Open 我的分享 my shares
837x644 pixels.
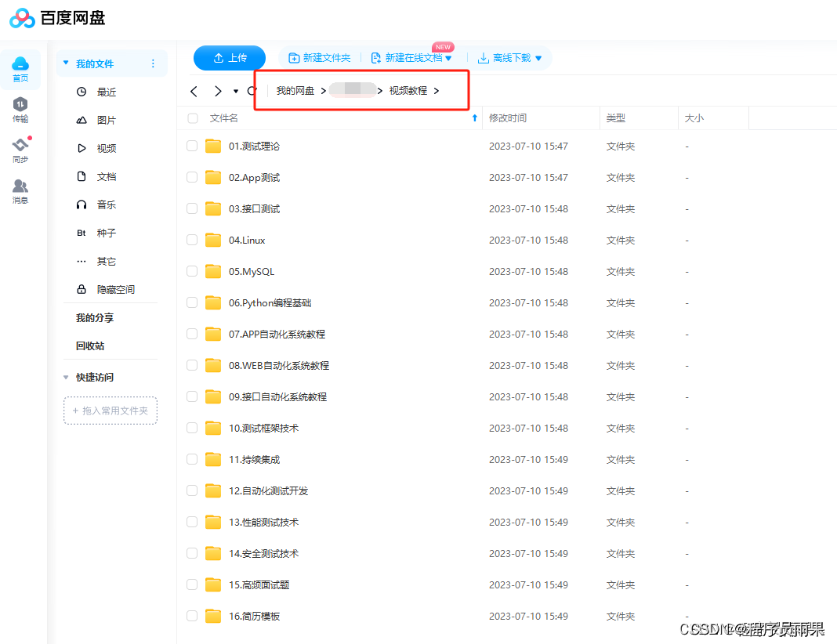[95, 317]
